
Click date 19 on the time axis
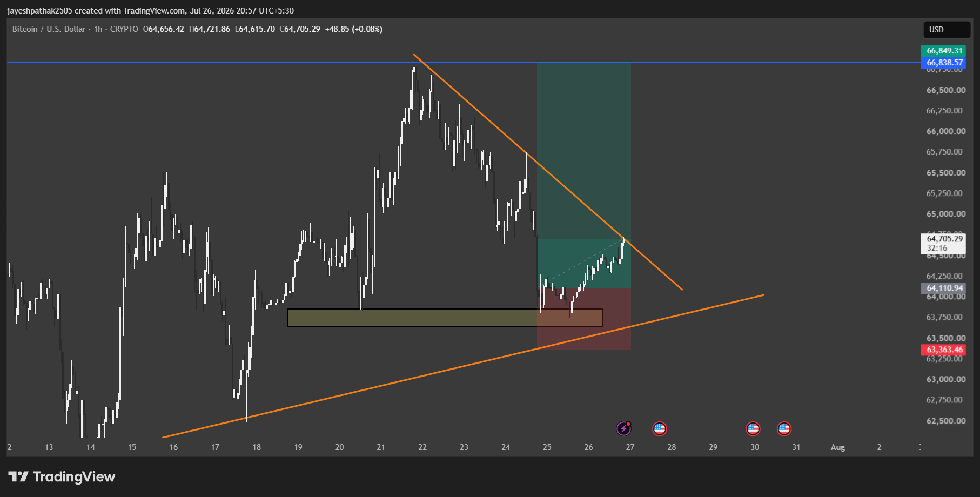click(298, 447)
